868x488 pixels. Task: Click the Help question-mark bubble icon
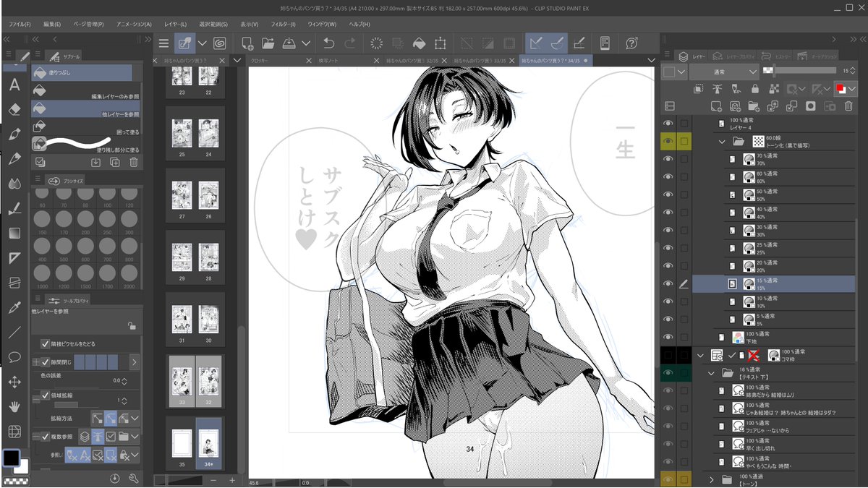pyautogui.click(x=632, y=43)
